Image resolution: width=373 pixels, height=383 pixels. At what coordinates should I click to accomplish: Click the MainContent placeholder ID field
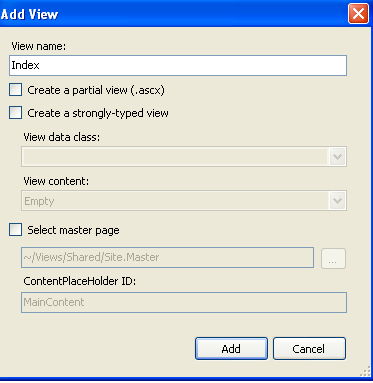[184, 302]
